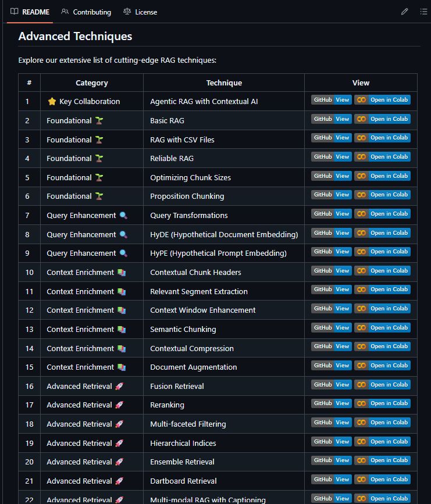The height and width of the screenshot is (504, 431).
Task: Open GitHub View badge for Proposition Chunking
Action: pos(332,195)
